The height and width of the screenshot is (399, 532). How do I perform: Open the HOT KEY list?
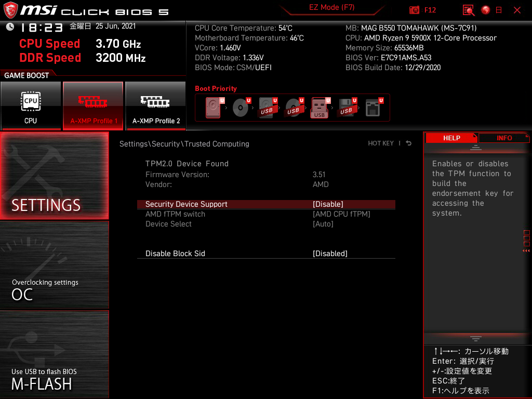coord(381,143)
